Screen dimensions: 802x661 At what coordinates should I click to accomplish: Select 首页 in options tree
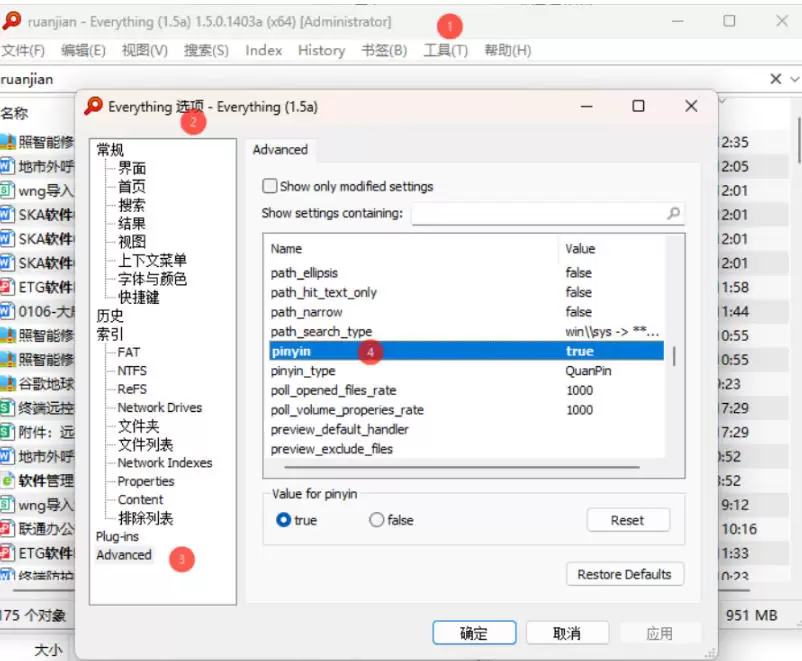point(131,186)
